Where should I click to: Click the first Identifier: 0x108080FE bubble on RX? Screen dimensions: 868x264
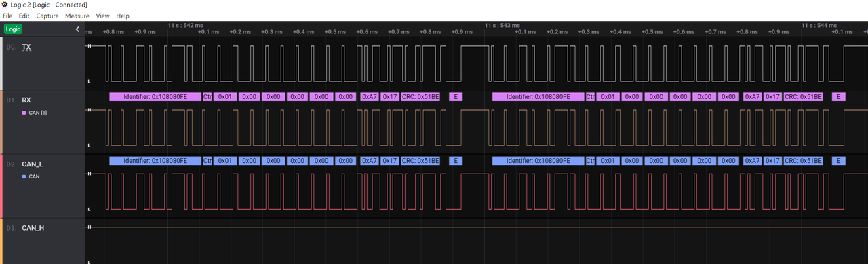pyautogui.click(x=155, y=97)
